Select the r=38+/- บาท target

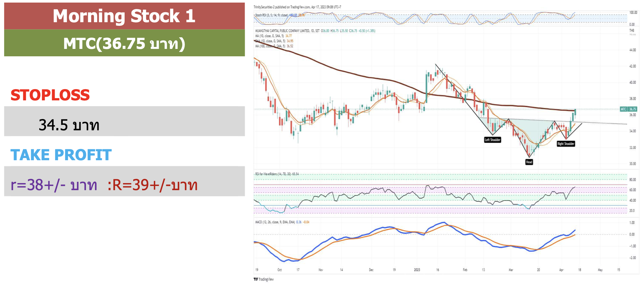coord(54,185)
